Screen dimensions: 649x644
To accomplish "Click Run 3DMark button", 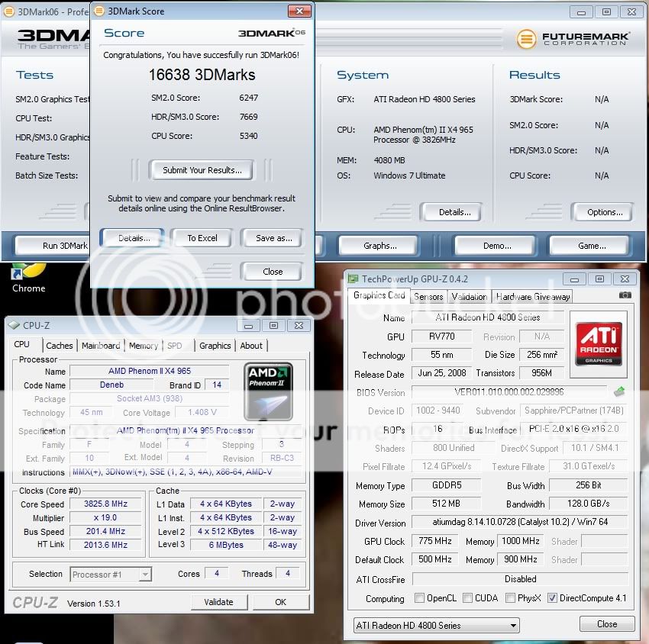I will click(x=53, y=246).
